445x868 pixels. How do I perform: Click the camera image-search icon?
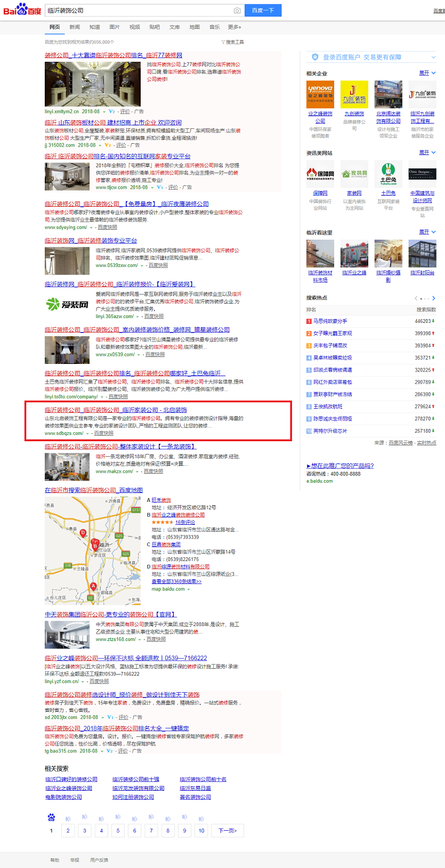pos(237,11)
